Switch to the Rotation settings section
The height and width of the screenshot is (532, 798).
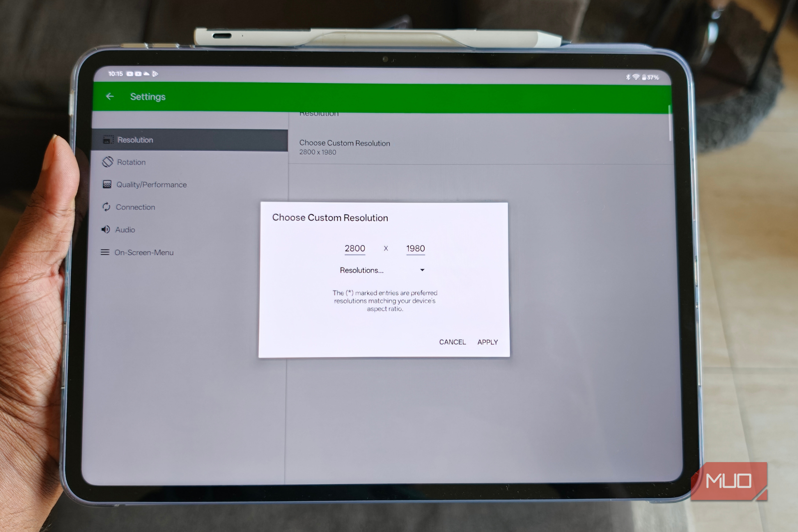(131, 162)
